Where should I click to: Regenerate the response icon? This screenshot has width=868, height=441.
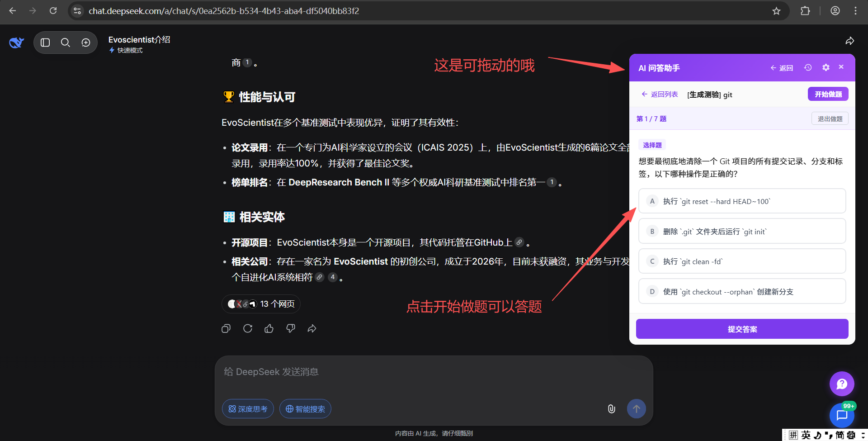pos(248,328)
